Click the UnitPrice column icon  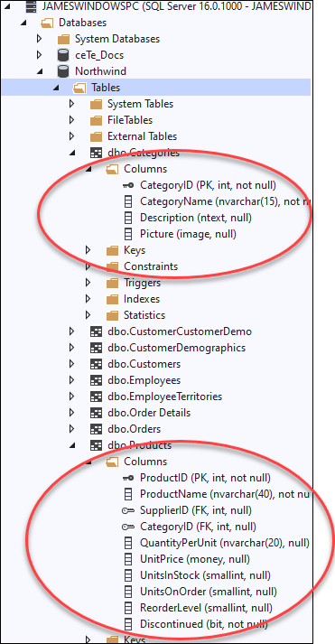point(128,559)
